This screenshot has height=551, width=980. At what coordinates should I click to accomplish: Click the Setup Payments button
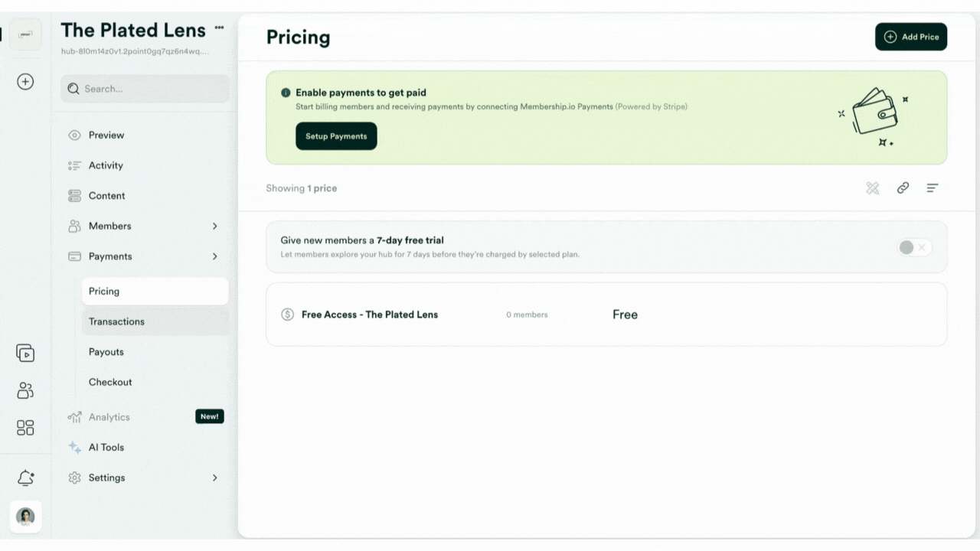coord(336,136)
